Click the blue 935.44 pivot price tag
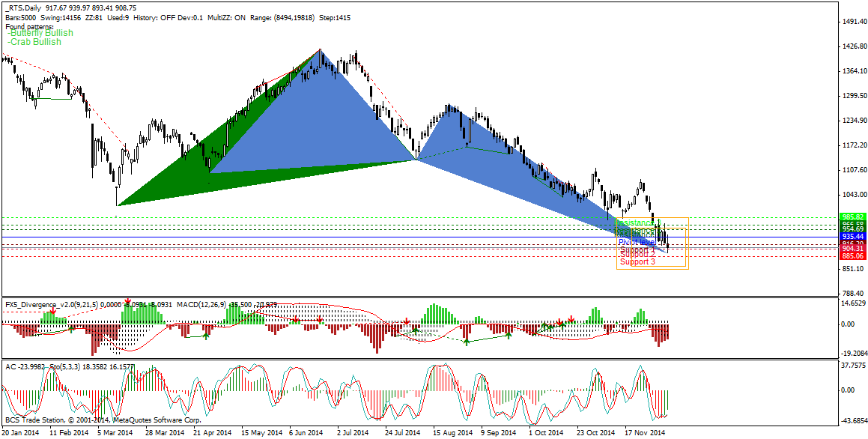This screenshot has height=439, width=868. point(852,237)
